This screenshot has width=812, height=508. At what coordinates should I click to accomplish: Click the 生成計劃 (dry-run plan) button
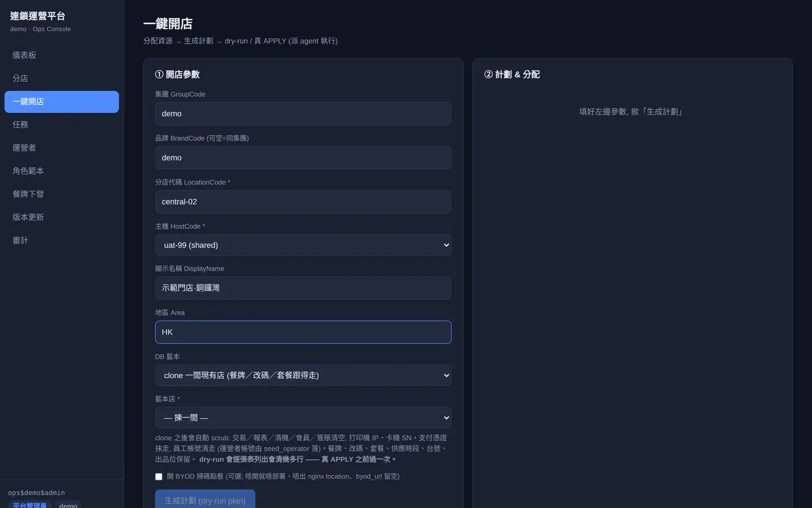tap(205, 500)
